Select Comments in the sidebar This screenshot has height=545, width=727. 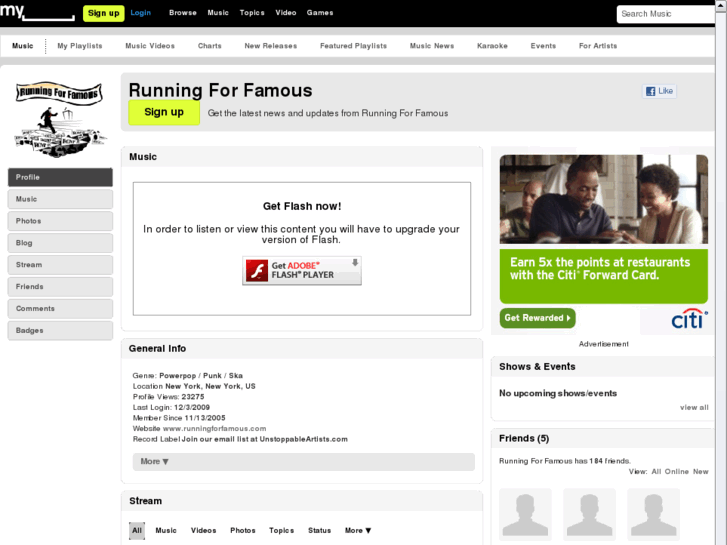click(x=60, y=308)
